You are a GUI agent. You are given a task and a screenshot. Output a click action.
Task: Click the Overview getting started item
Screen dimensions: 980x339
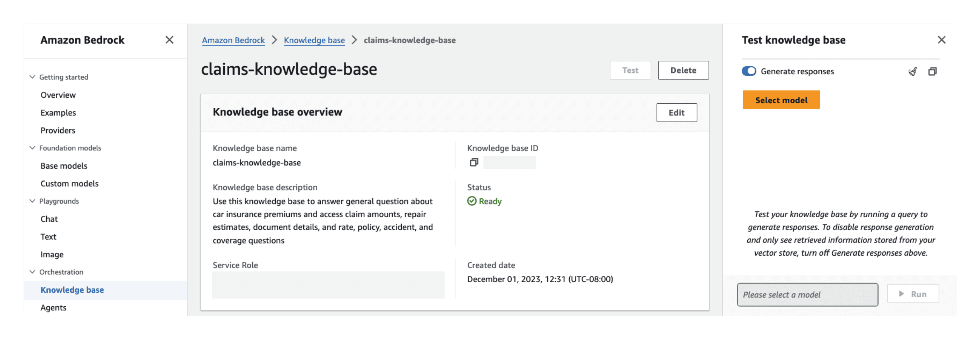58,94
